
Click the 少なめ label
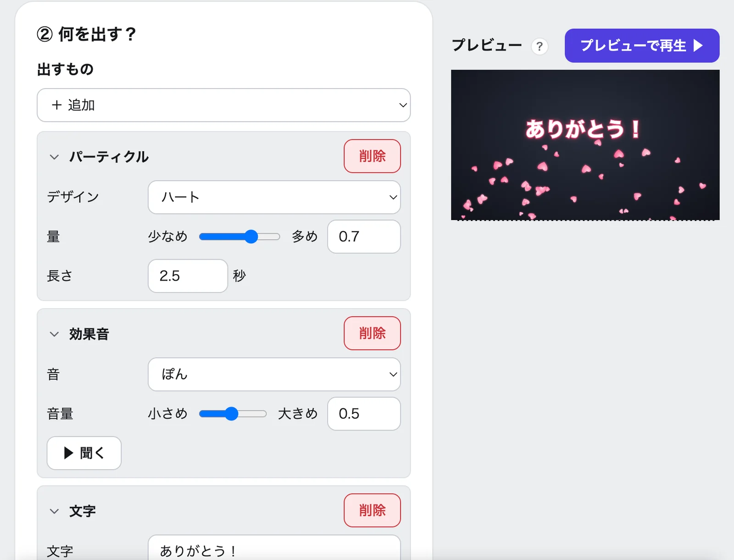(167, 237)
